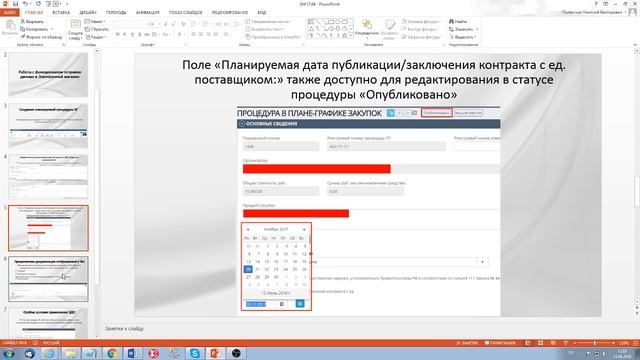
Task: Select slide 4 thumbnail
Action: [48, 176]
